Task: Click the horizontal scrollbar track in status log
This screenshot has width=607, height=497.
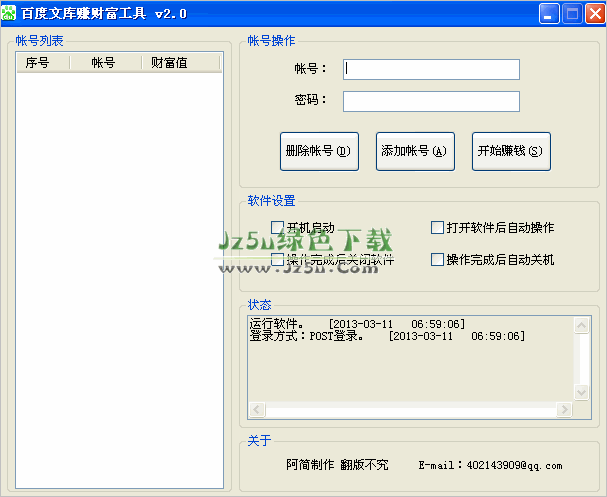Action: point(411,409)
